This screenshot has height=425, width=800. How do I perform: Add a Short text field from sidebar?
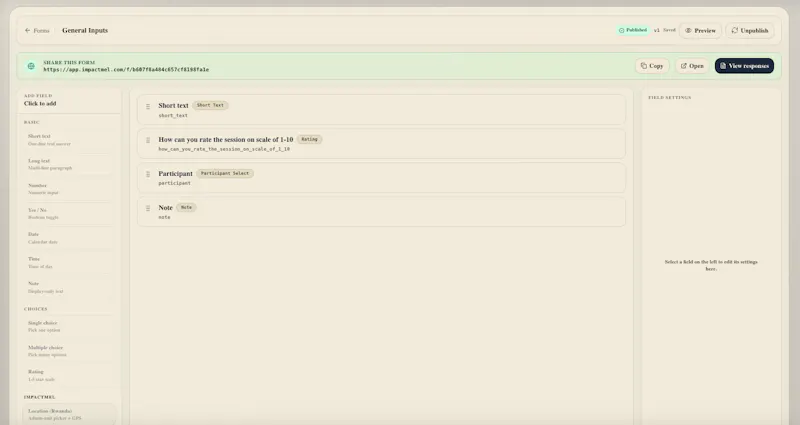pyautogui.click(x=68, y=140)
